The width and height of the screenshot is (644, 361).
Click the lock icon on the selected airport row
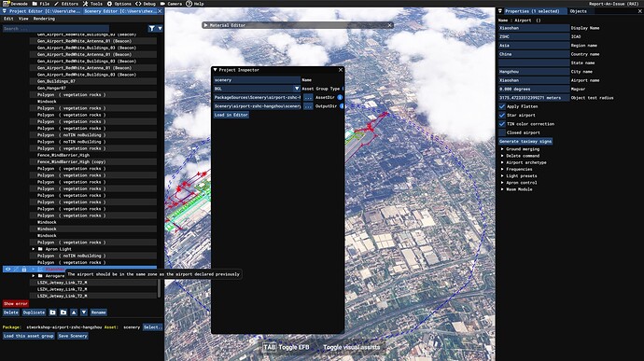[x=24, y=269]
